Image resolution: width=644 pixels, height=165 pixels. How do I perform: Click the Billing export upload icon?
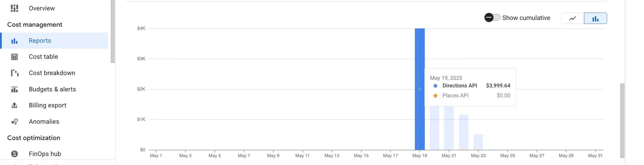[14, 105]
